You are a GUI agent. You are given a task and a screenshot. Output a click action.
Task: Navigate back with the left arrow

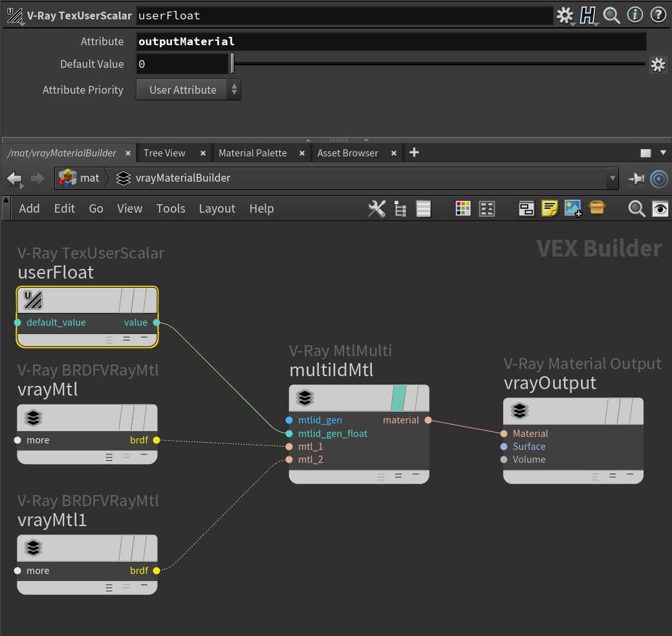(15, 178)
